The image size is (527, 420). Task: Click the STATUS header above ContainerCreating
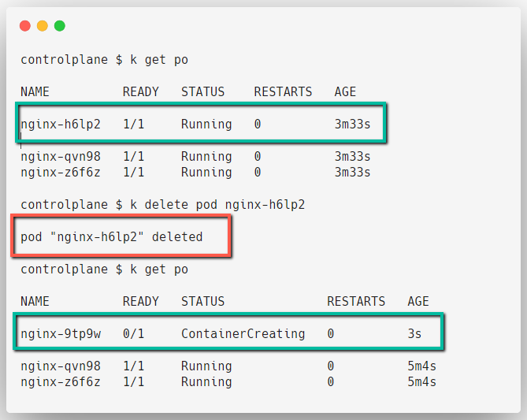[x=202, y=301]
